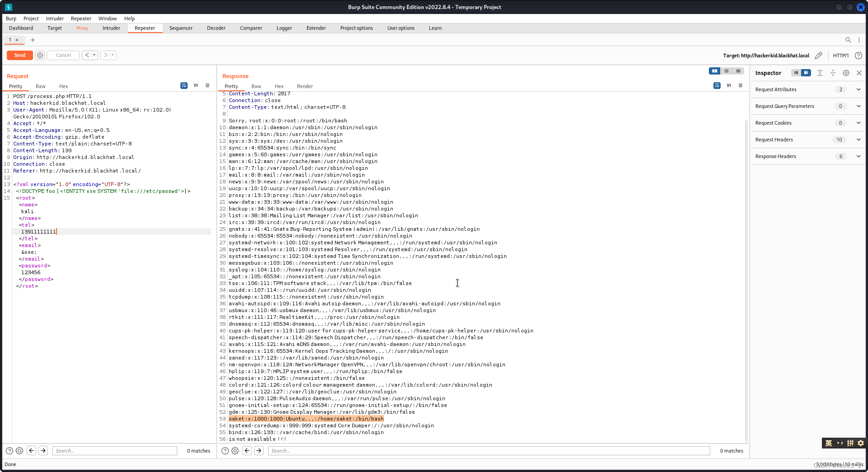
Task: Click the input method settings tray icon
Action: (861, 443)
